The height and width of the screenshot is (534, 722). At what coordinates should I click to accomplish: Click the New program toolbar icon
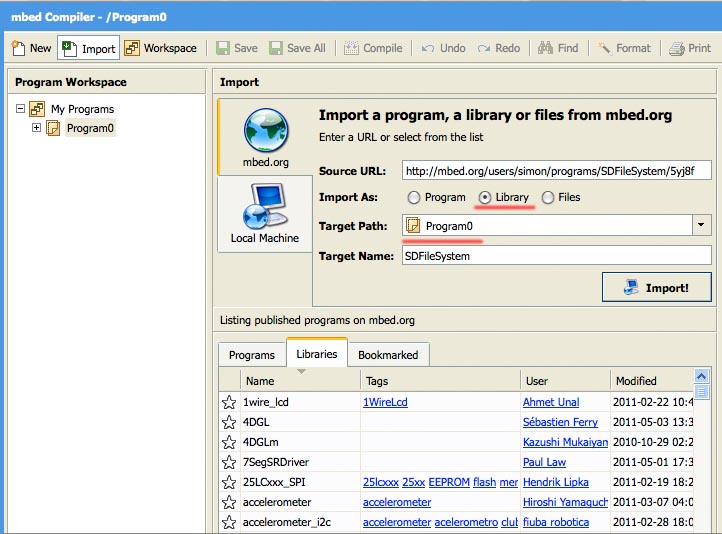pyautogui.click(x=19, y=48)
